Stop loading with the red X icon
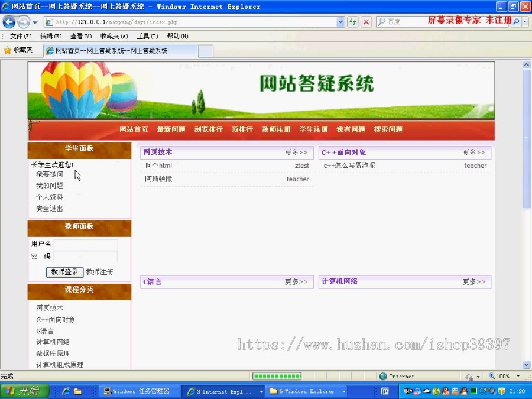Viewport: 532px width, 399px height. tap(366, 22)
